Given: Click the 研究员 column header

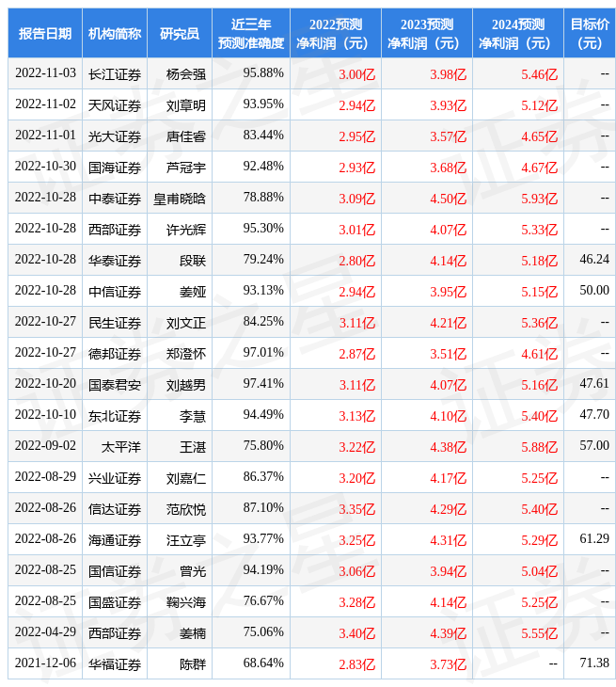Looking at the screenshot, I should [x=180, y=33].
